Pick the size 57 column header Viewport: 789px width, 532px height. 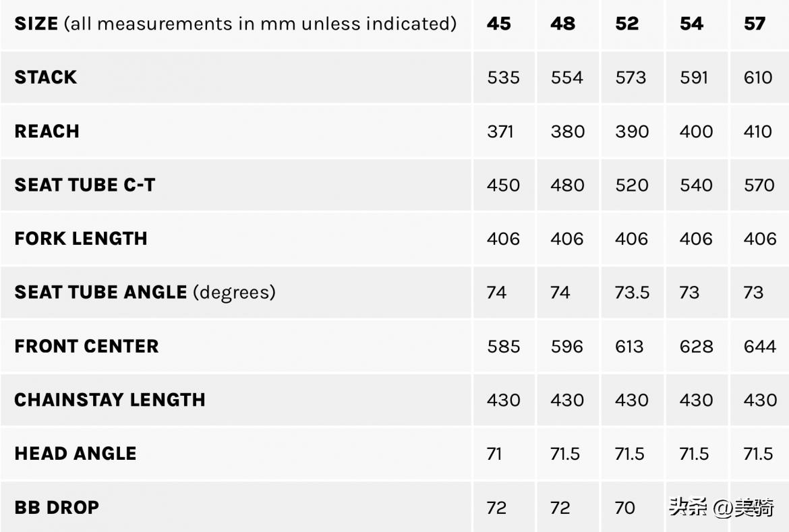(755, 24)
